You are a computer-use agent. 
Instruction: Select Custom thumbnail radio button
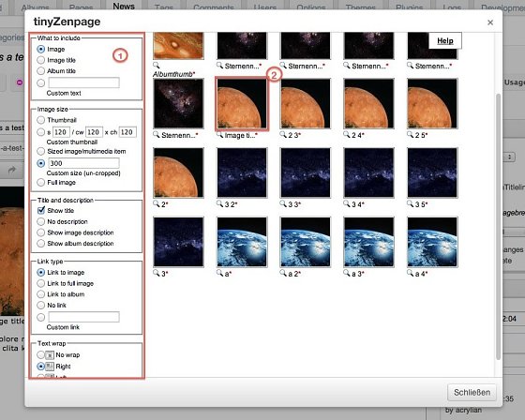41,132
